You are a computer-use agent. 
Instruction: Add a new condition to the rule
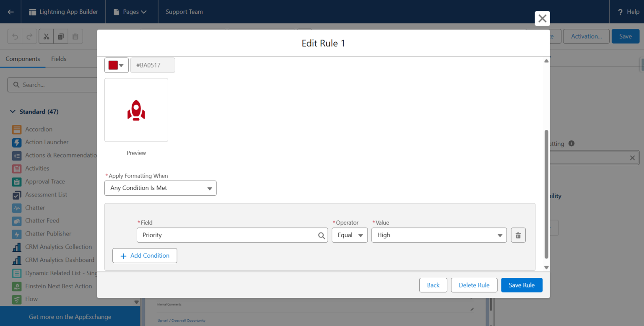tap(145, 256)
